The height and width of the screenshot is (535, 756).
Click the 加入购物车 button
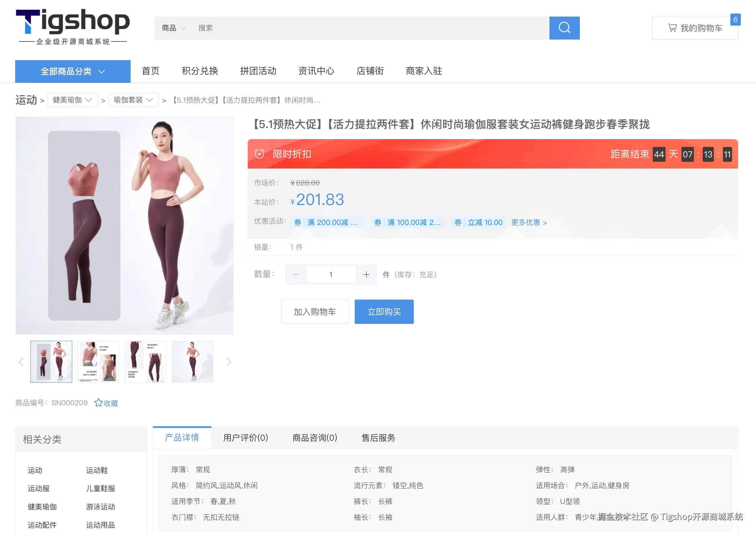[315, 312]
